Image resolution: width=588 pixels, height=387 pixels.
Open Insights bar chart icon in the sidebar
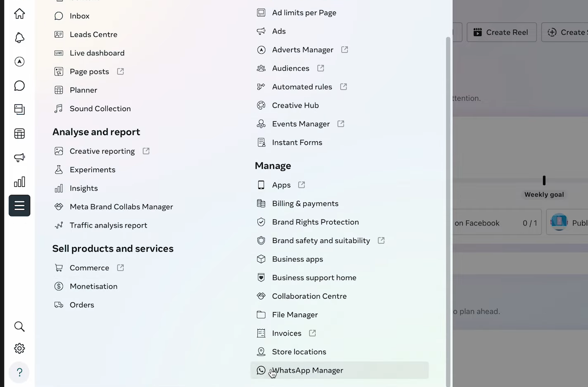click(x=19, y=182)
